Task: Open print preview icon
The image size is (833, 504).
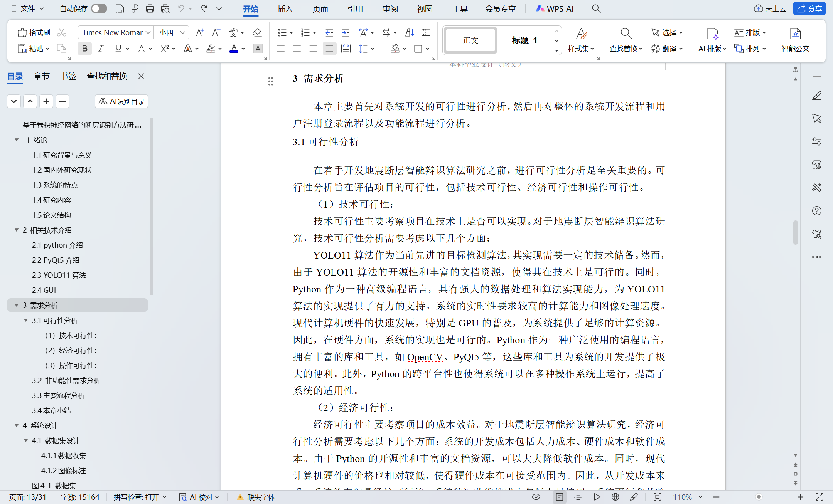Action: [165, 8]
